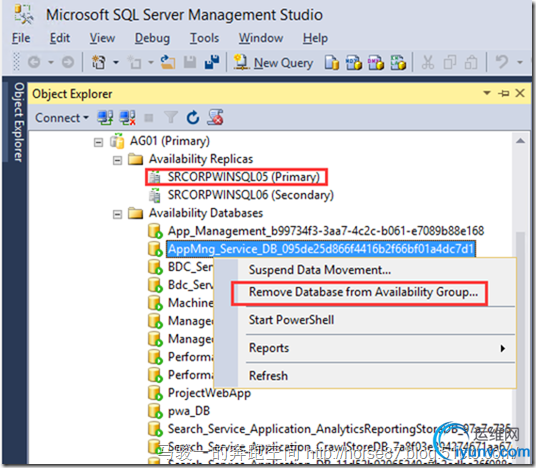Click the Analysis Services XMLA Query icon
This screenshot has height=468, width=536.
(x=398, y=63)
